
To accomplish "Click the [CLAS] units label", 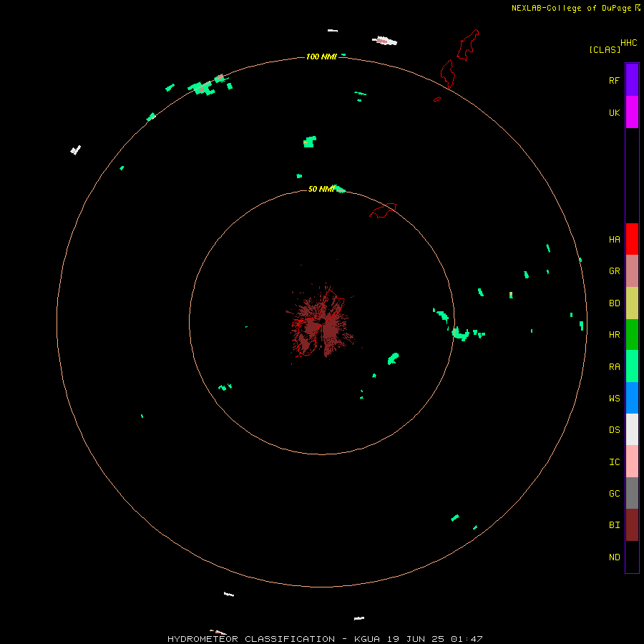I will (605, 49).
